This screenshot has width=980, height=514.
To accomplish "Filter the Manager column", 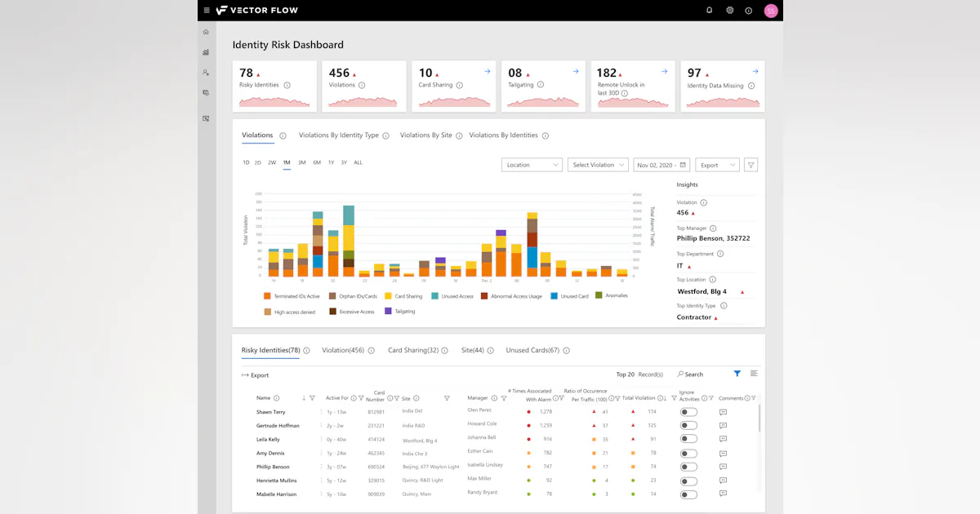I will (504, 398).
